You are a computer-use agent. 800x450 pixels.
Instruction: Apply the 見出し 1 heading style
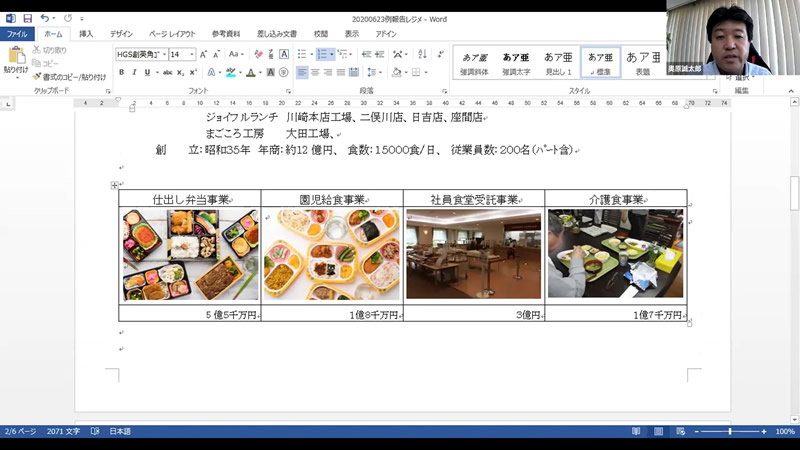point(559,63)
